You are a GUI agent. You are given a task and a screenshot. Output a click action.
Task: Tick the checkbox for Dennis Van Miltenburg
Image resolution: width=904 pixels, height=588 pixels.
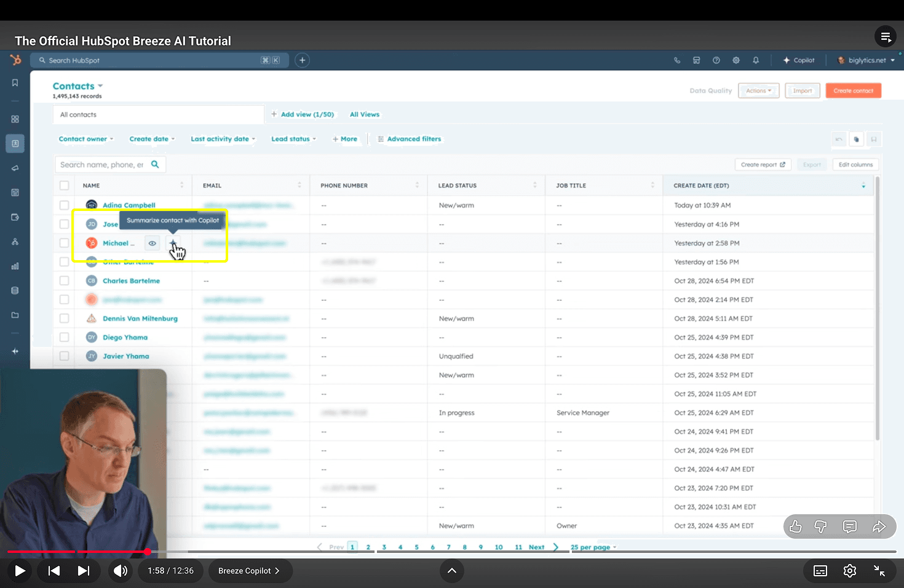(64, 319)
